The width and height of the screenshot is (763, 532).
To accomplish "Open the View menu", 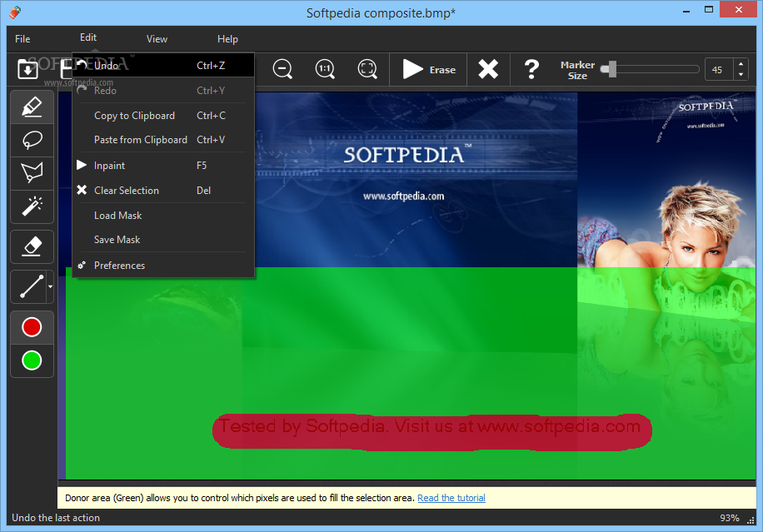I will pos(157,39).
